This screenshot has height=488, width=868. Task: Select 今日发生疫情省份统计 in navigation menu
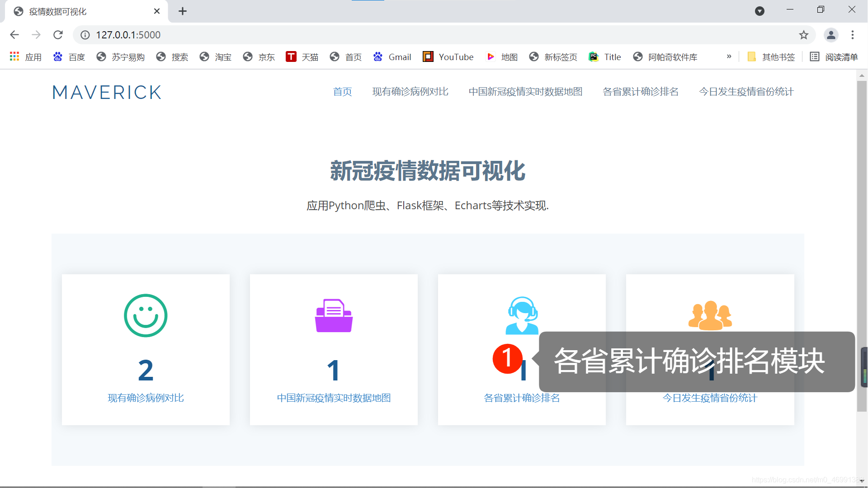point(746,92)
